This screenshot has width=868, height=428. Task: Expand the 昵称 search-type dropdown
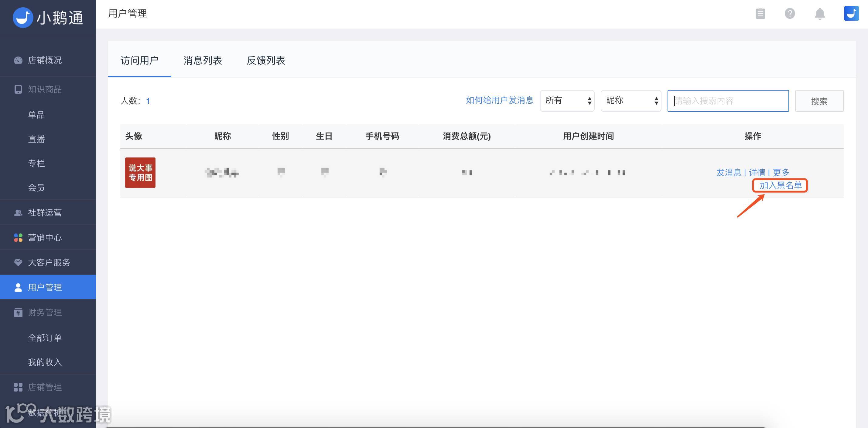click(630, 101)
